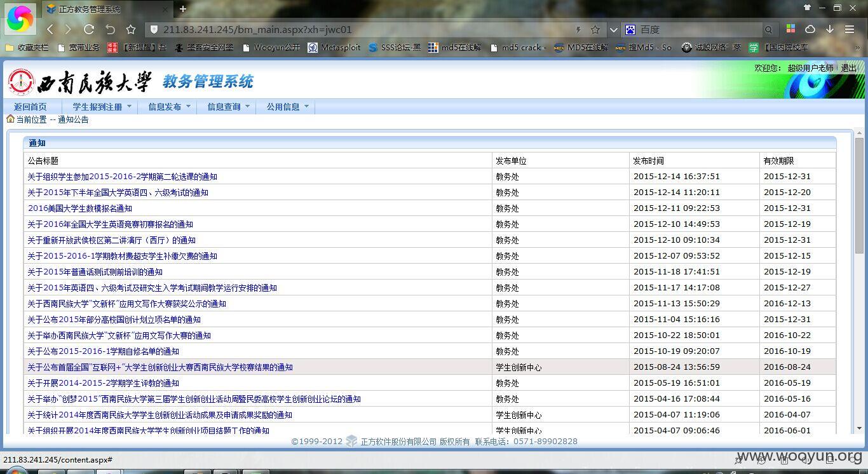The image size is (868, 474).
Task: Click the home icon beside 当前位置
Action: 10,119
